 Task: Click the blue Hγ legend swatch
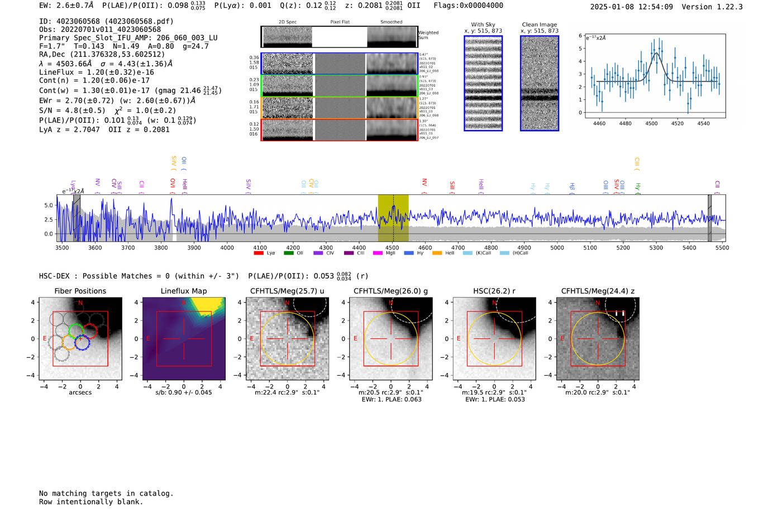pos(408,253)
